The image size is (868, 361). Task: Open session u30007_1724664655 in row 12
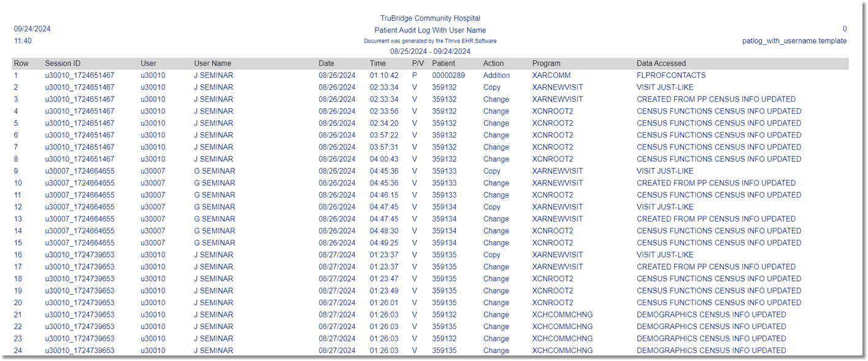[x=77, y=206]
